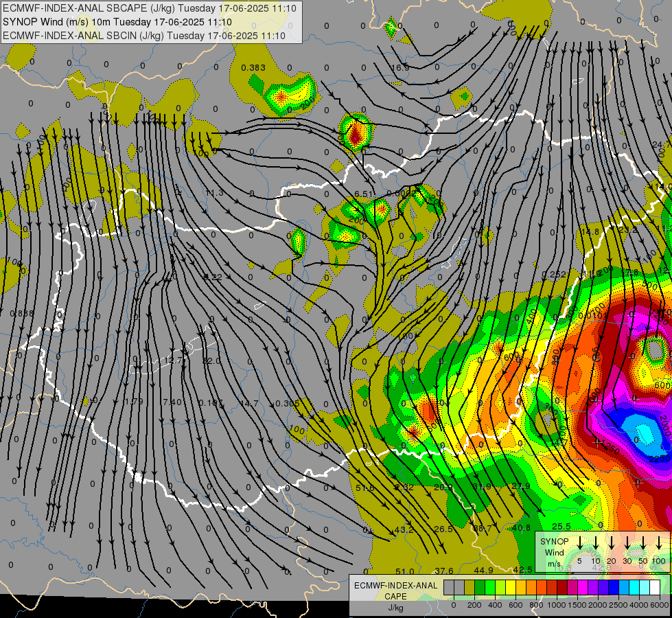672x618 pixels.
Task: Click the 4000 tick label in CAPE legend
Action: coord(639,605)
